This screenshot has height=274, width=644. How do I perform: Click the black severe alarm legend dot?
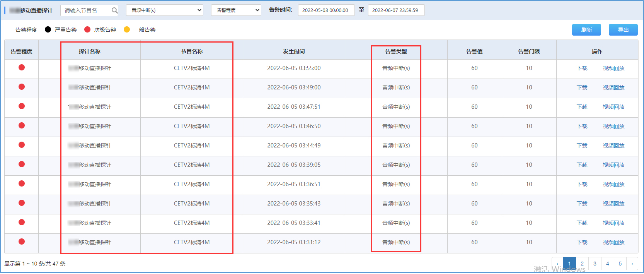(x=48, y=29)
